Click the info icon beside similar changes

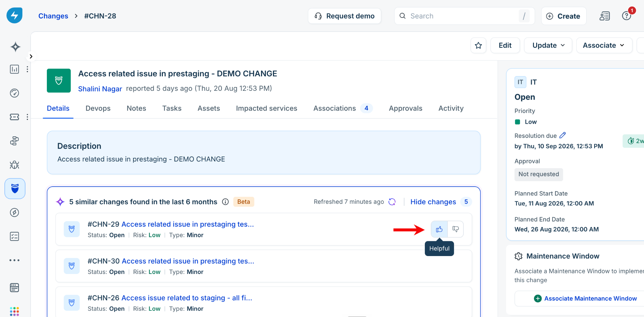225,202
